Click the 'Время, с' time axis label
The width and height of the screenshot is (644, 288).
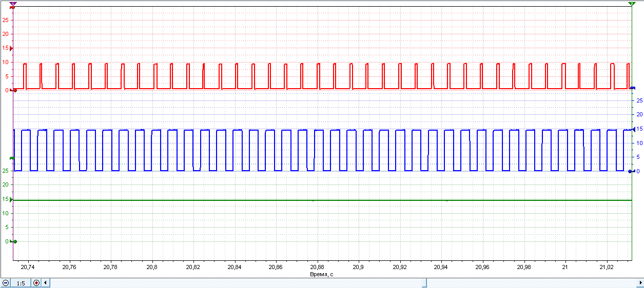pyautogui.click(x=322, y=274)
